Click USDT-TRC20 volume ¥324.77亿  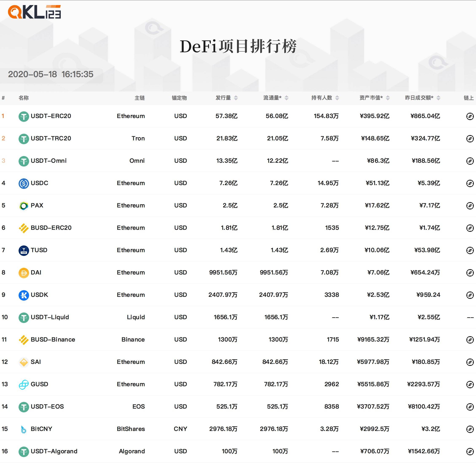click(425, 138)
